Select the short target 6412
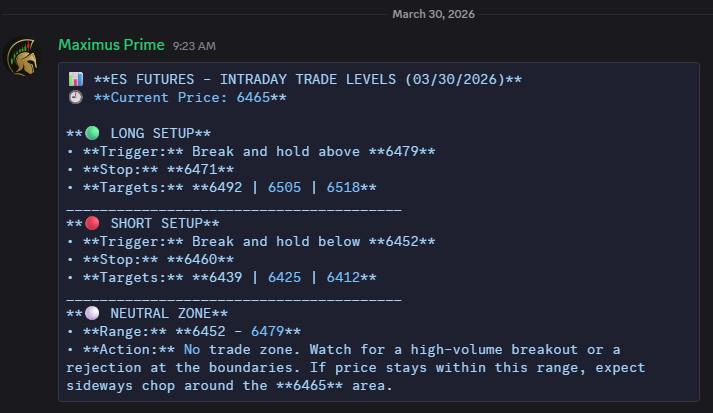 tap(343, 277)
